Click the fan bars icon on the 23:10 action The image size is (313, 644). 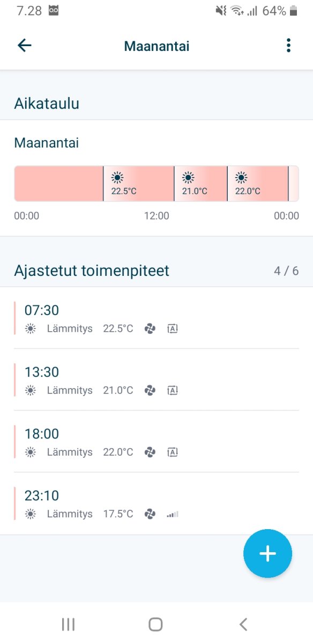pos(172,514)
